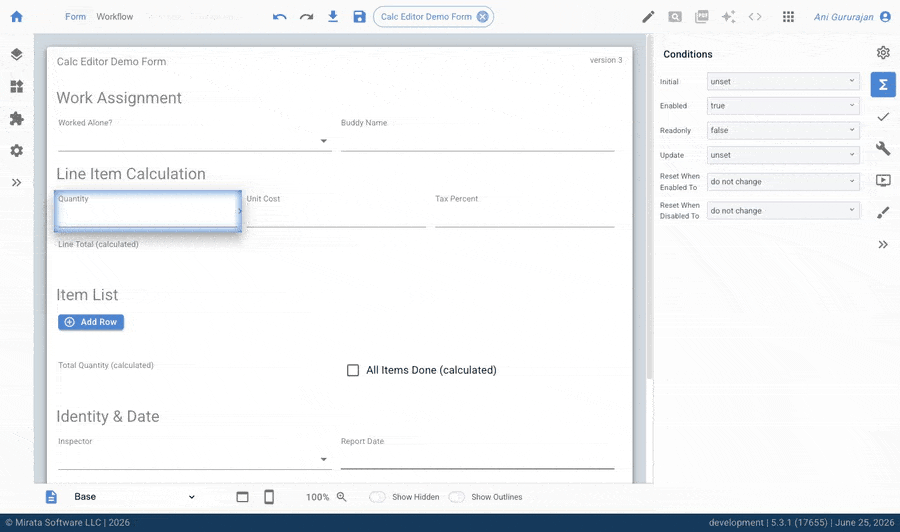Click the Buddy Name input field
The width and height of the screenshot is (900, 532).
478,141
